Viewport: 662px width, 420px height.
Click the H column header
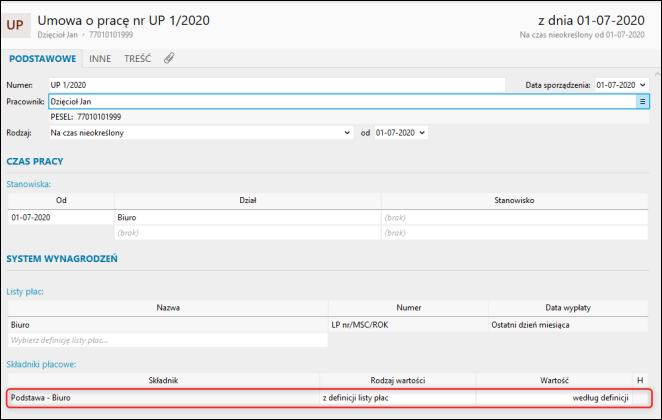pos(640,380)
